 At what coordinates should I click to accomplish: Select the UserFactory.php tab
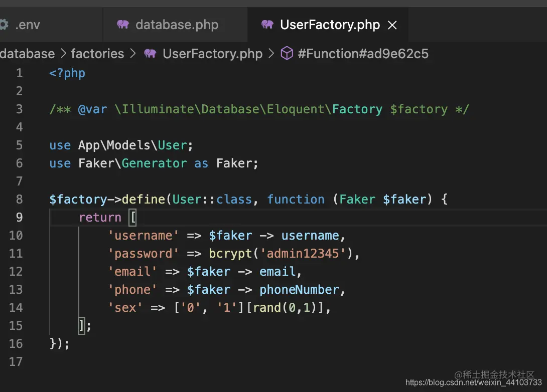tap(328, 25)
